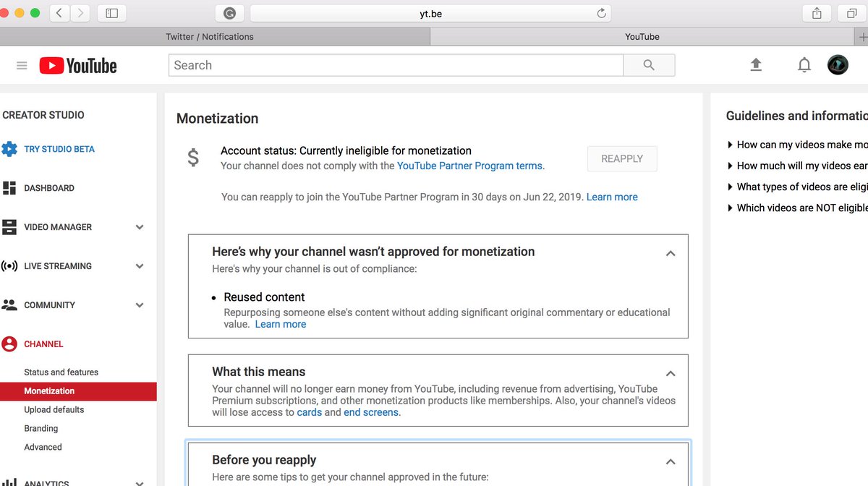Go forward in Safari history
The width and height of the screenshot is (868, 486).
(x=80, y=13)
